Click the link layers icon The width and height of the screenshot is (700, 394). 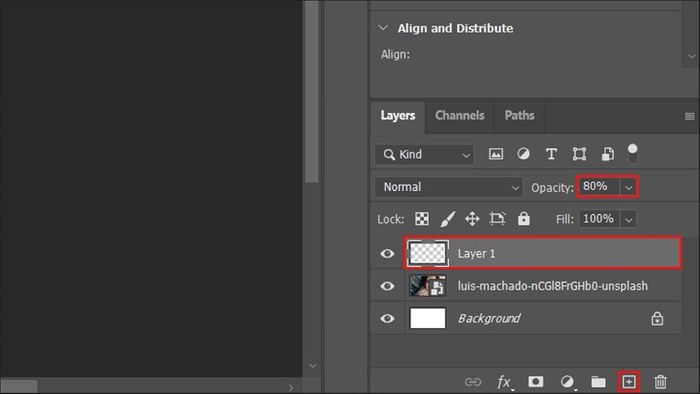[x=473, y=382]
